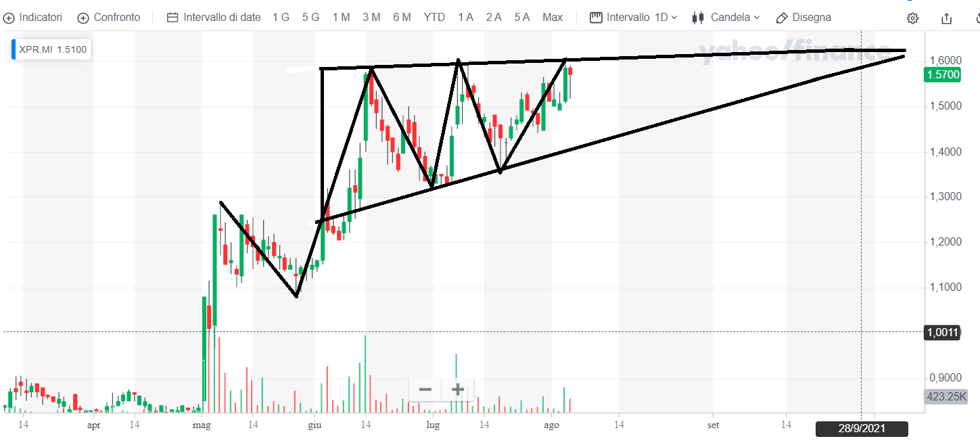This screenshot has height=443, width=980.
Task: Open the Indicatori menu
Action: (x=33, y=18)
